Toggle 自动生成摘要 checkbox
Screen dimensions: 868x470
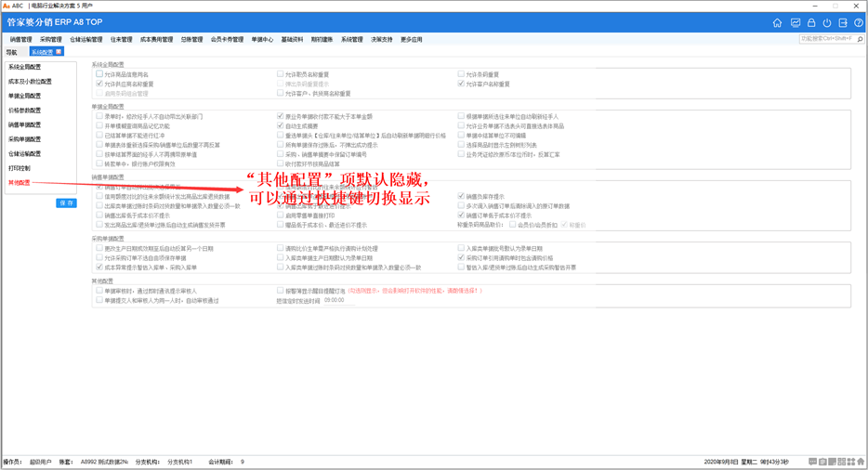[281, 125]
